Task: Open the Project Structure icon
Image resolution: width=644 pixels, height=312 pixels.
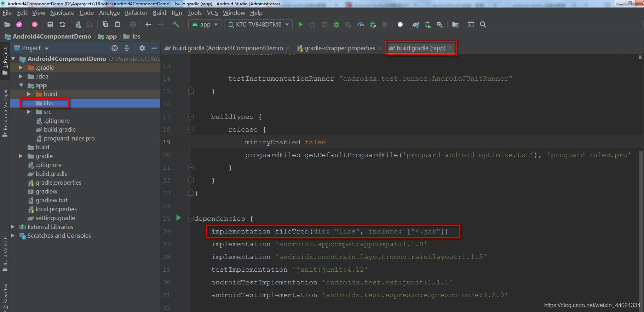Action: click(x=455, y=24)
